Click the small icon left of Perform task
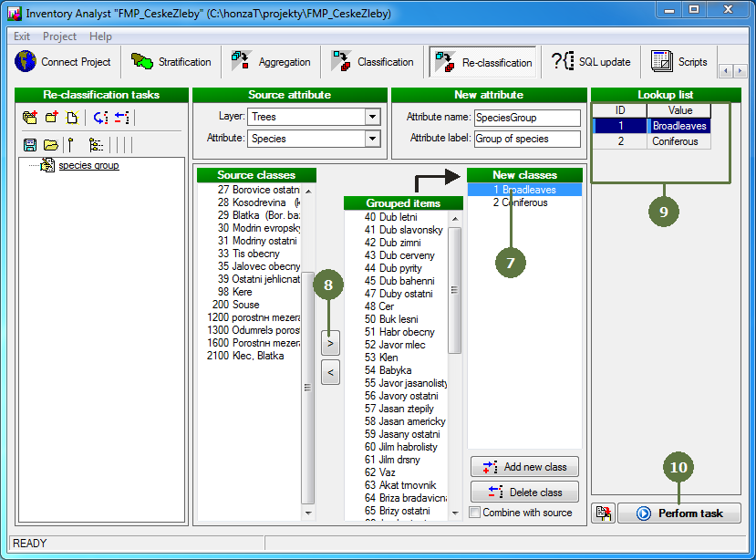This screenshot has height=560, width=756. click(x=603, y=513)
